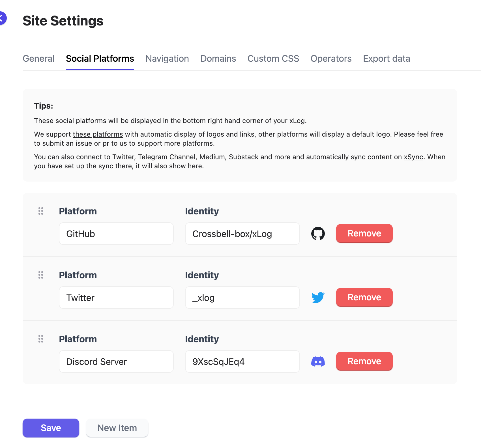This screenshot has height=448, width=481.
Task: Click the Discord logo icon
Action: point(318,361)
